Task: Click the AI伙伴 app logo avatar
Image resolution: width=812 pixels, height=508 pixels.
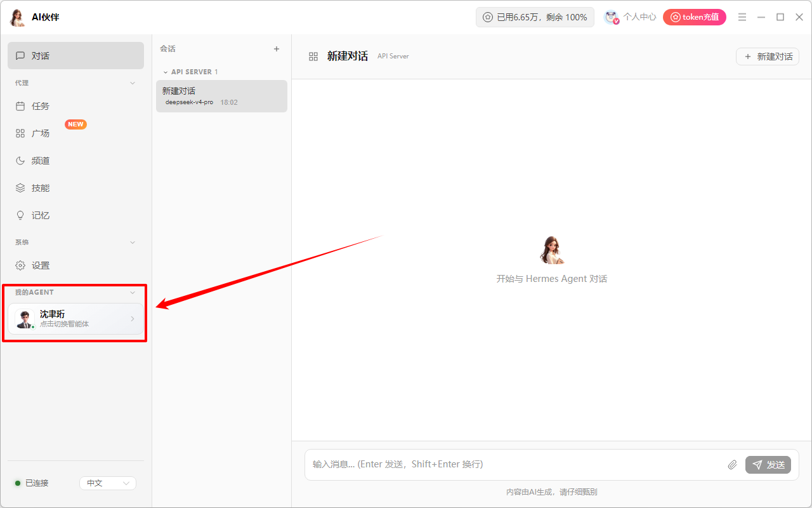Action: 18,17
